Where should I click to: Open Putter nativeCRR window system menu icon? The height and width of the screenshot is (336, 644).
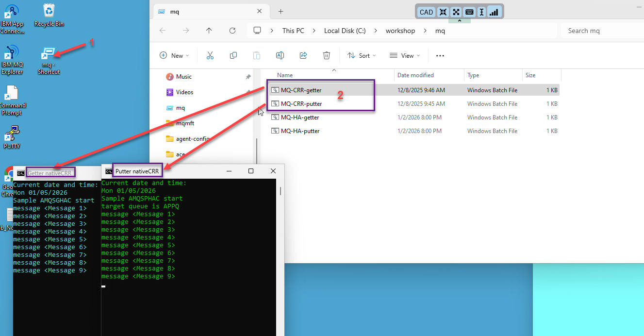109,171
